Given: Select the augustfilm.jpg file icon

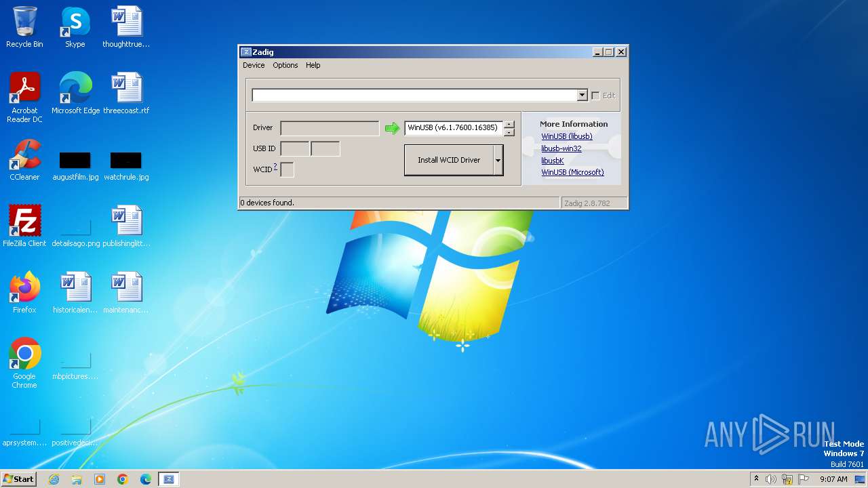Looking at the screenshot, I should [75, 166].
